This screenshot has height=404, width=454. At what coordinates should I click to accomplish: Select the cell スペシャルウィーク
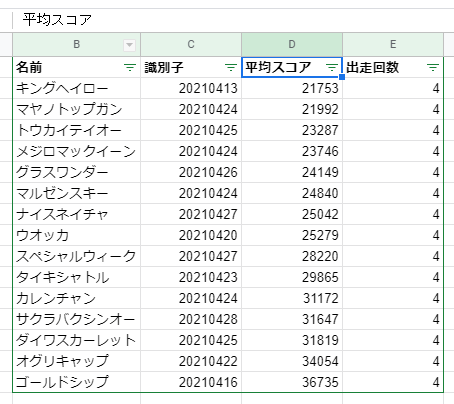[x=77, y=256]
